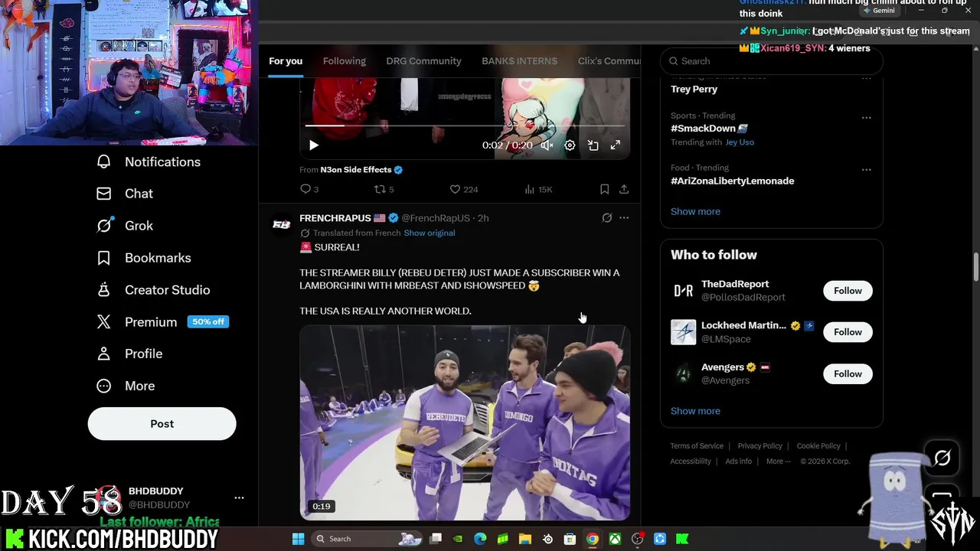Unmute the video with the speaker icon
The image size is (980, 551).
[x=547, y=145]
